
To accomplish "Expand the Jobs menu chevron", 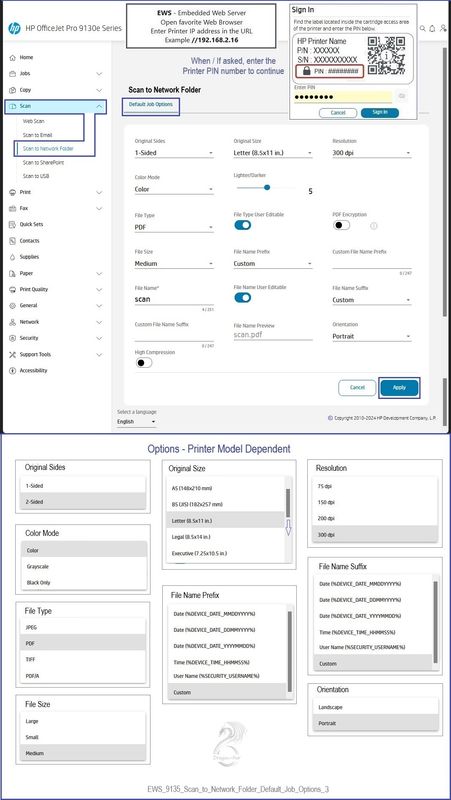I will (99, 74).
